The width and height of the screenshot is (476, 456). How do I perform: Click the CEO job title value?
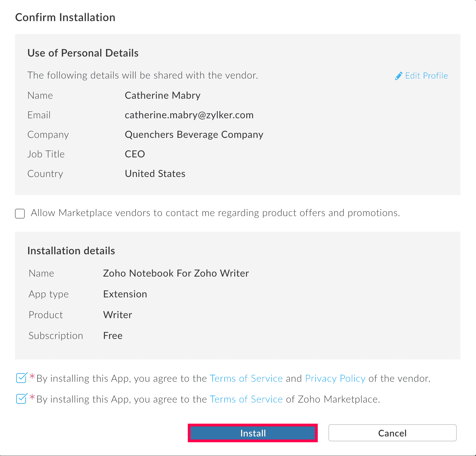tap(135, 154)
